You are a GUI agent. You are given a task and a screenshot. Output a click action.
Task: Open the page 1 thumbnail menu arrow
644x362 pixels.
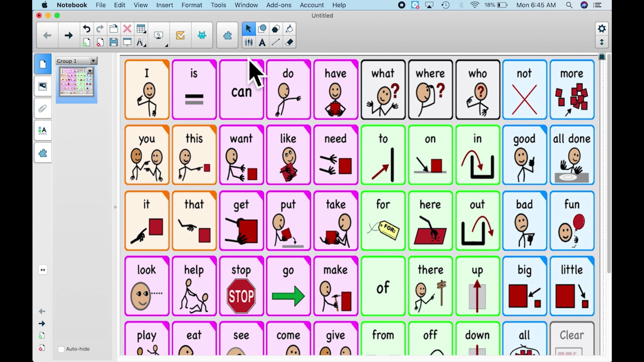[x=90, y=71]
